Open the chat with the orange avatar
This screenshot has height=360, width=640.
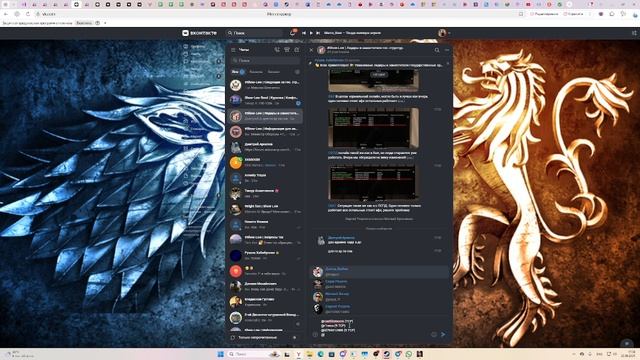[x=265, y=162]
